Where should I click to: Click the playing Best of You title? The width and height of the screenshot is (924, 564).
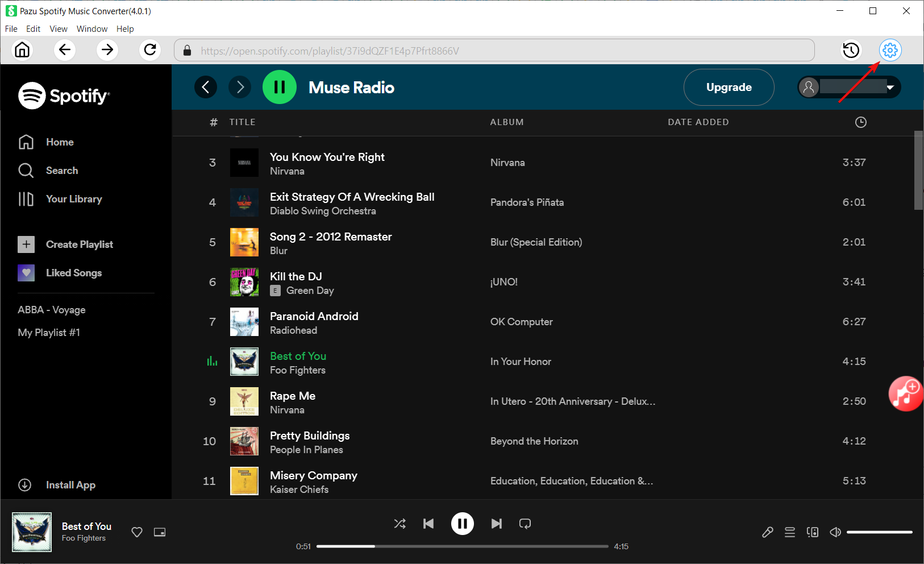pyautogui.click(x=298, y=356)
